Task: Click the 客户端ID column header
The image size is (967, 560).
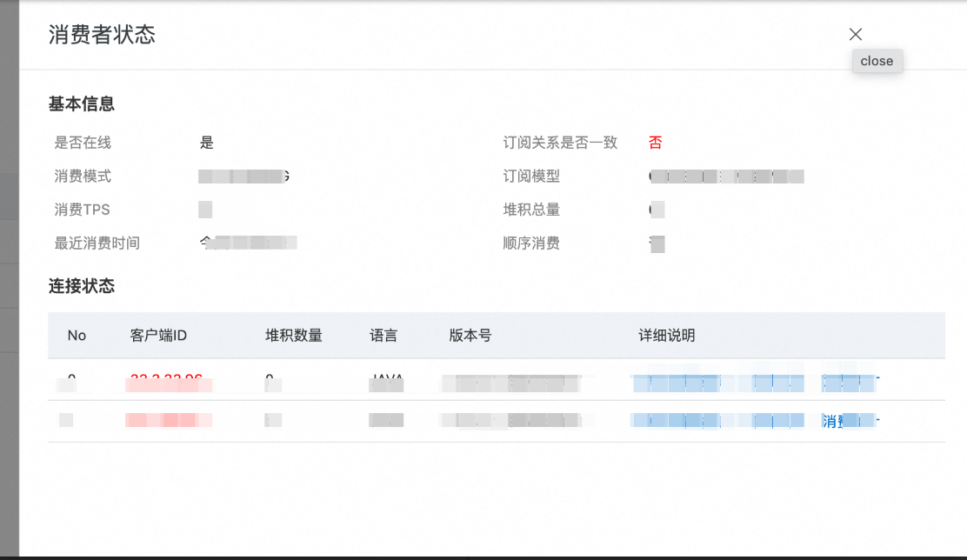Action: 158,336
